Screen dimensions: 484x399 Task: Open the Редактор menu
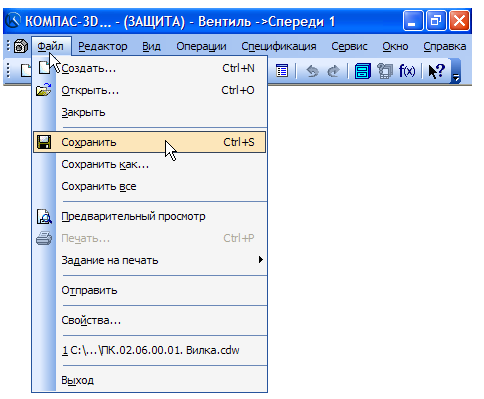click(103, 46)
